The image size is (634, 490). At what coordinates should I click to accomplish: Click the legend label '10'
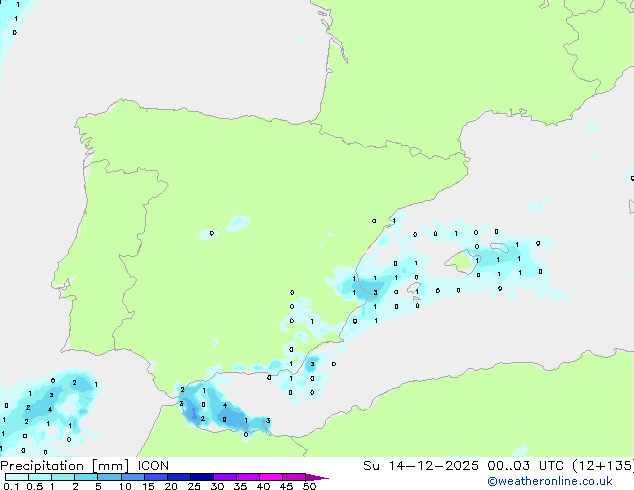click(125, 486)
